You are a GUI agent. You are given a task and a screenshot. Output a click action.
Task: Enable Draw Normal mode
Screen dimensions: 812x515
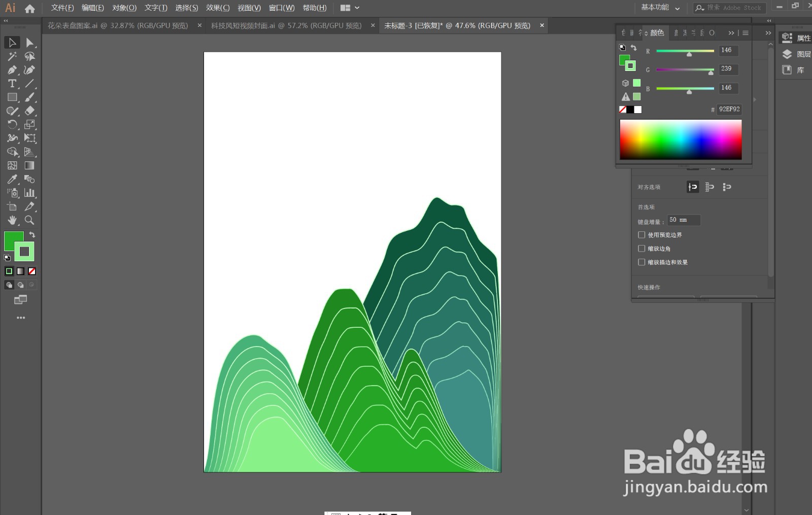[9, 285]
